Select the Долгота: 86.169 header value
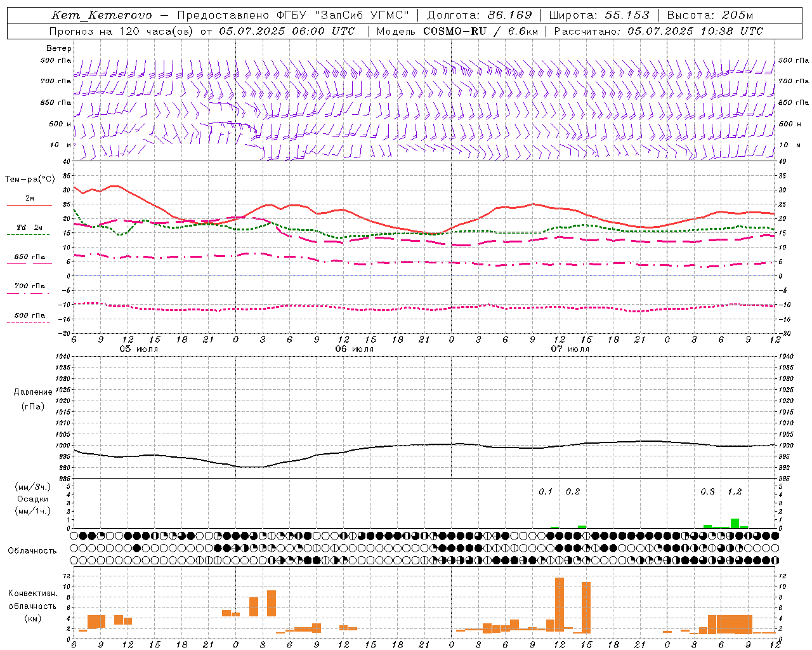 [x=480, y=15]
